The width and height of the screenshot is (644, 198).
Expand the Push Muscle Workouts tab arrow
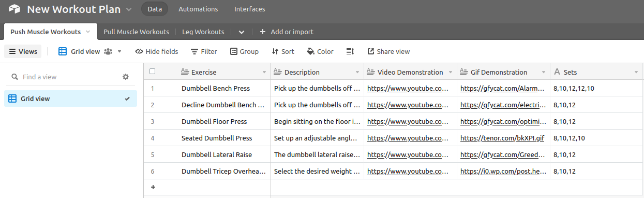[x=88, y=32]
